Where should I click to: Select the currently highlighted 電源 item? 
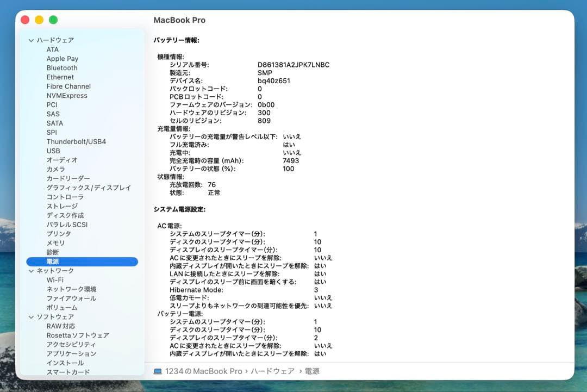point(53,262)
